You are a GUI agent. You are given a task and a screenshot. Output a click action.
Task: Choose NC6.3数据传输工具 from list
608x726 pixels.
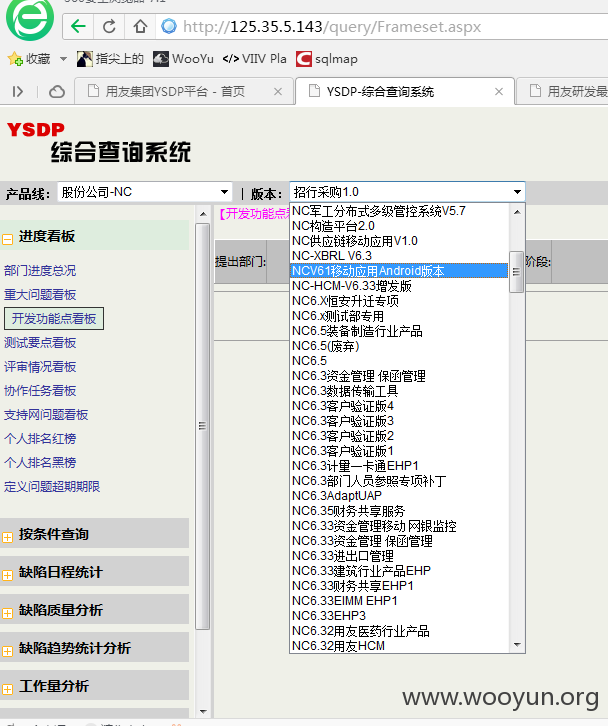click(x=399, y=391)
